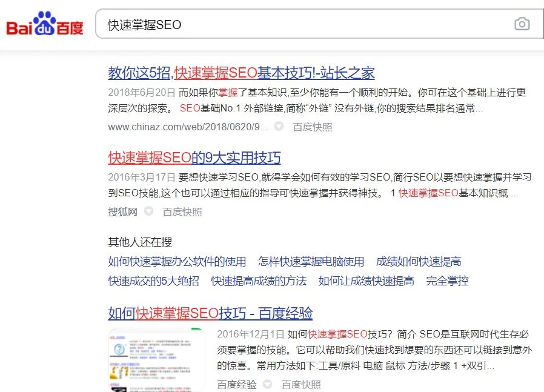Click date text 2018年6月20日
The image size is (544, 392).
click(142, 92)
